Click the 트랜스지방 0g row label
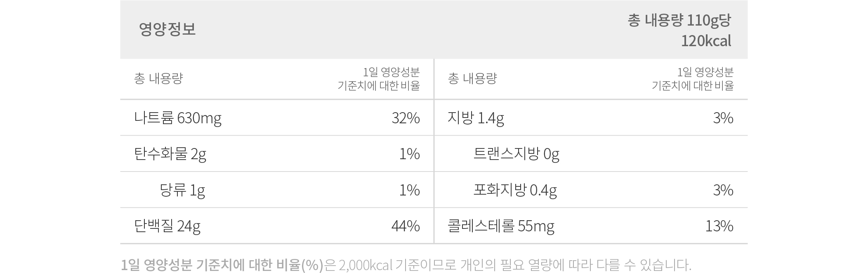This screenshot has height=273, width=868. click(516, 154)
